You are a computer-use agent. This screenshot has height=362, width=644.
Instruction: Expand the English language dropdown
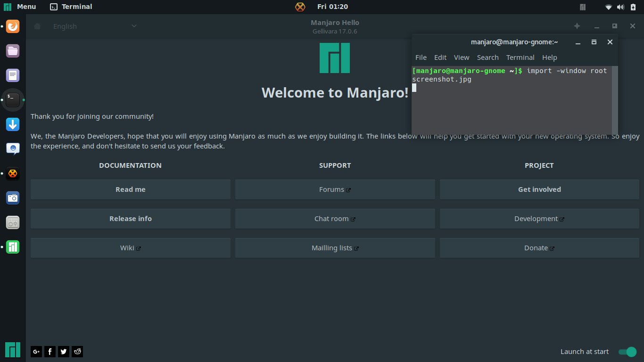pos(94,26)
